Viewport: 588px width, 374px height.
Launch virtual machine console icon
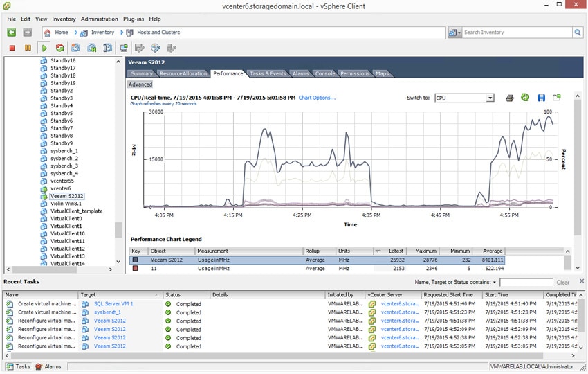(124, 48)
